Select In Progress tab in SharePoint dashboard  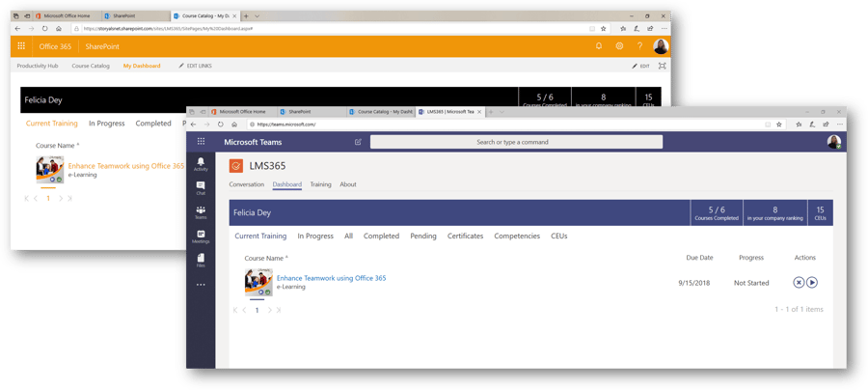107,124
